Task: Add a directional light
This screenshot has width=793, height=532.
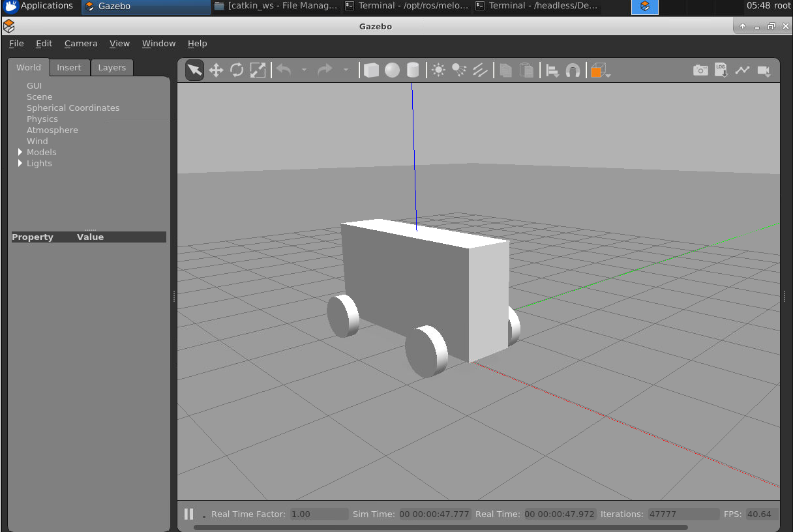Action: [x=480, y=70]
